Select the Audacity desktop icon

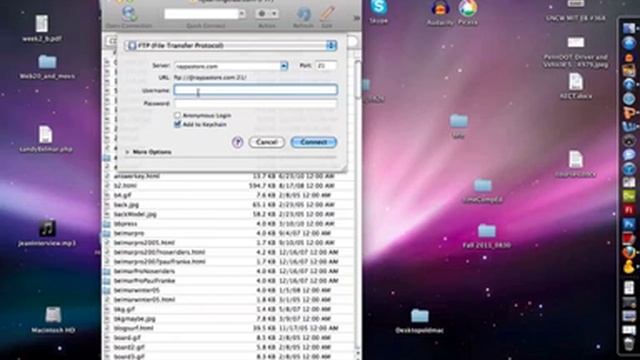tap(440, 12)
